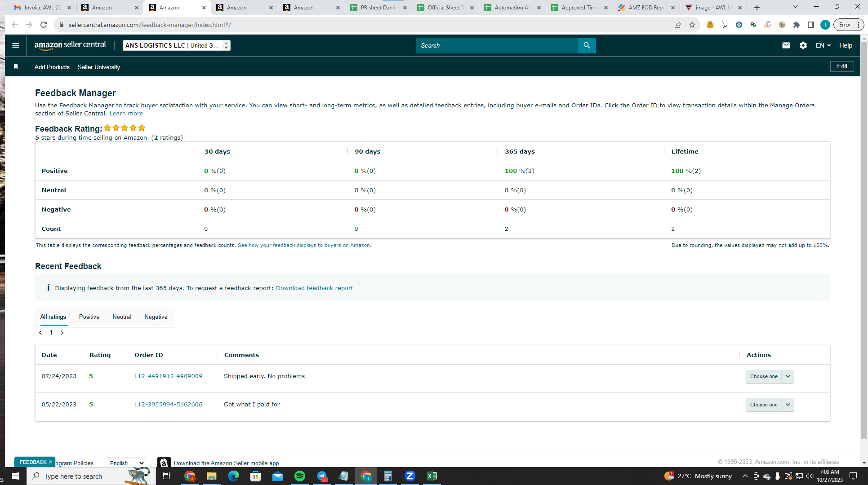Switch to the AMZ EOD Report browser tab

coord(646,8)
